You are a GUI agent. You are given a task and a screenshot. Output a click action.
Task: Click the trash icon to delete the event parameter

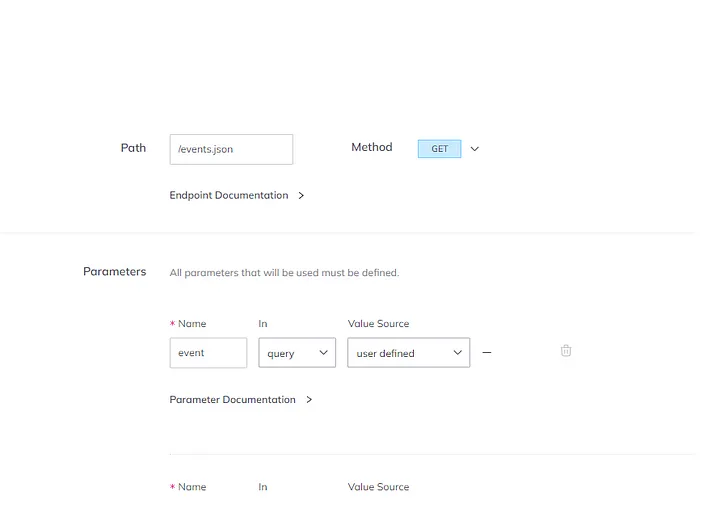pyautogui.click(x=566, y=351)
